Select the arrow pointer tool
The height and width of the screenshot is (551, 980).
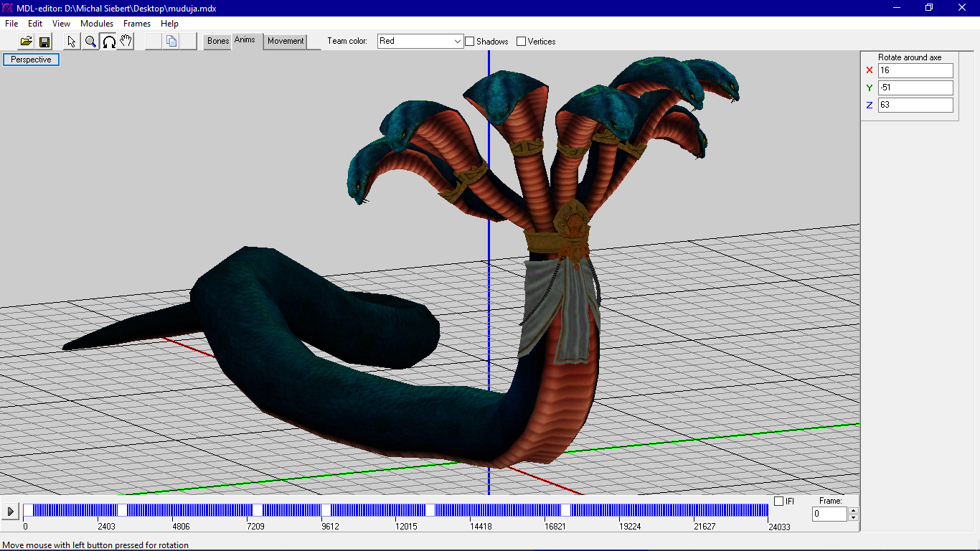click(72, 42)
